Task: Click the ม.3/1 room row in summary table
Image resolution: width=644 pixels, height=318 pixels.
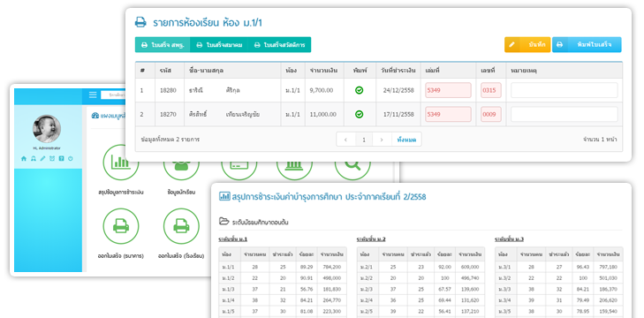Action: [x=559, y=267]
